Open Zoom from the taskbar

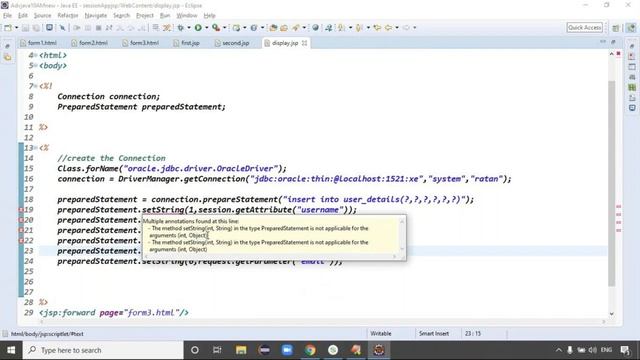tap(287, 350)
